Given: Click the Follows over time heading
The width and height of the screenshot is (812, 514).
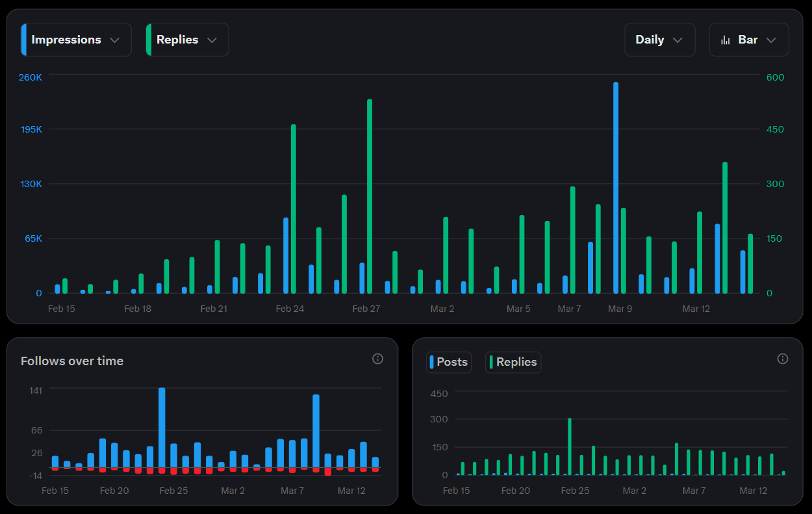Looking at the screenshot, I should (x=72, y=361).
